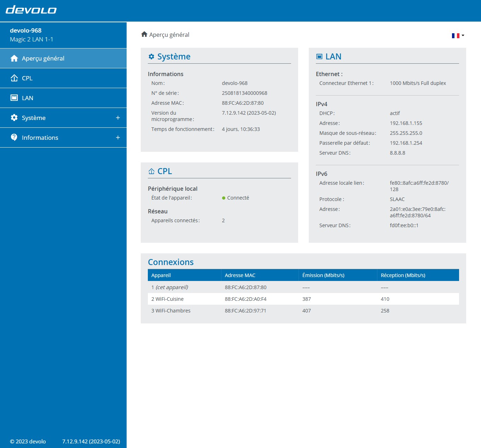Click the gear icon beside sidebar Système
Image resolution: width=481 pixels, height=448 pixels.
tap(14, 118)
